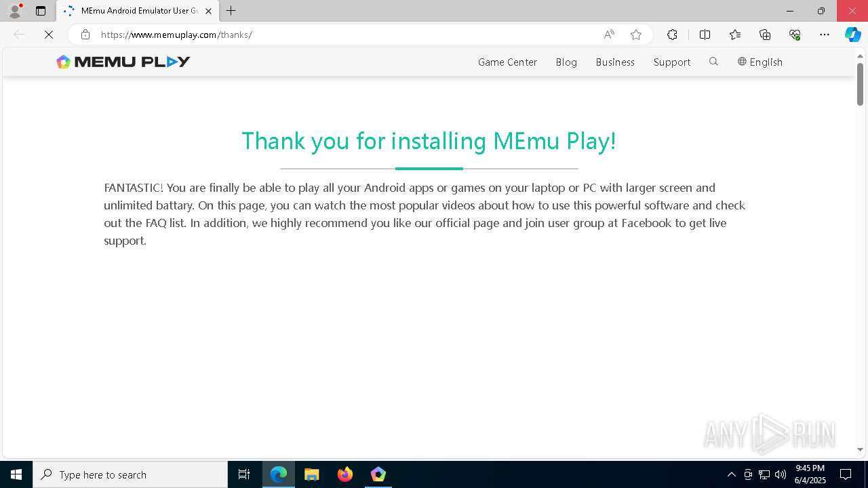Open the Favorites list
This screenshot has height=488, width=868.
(735, 35)
